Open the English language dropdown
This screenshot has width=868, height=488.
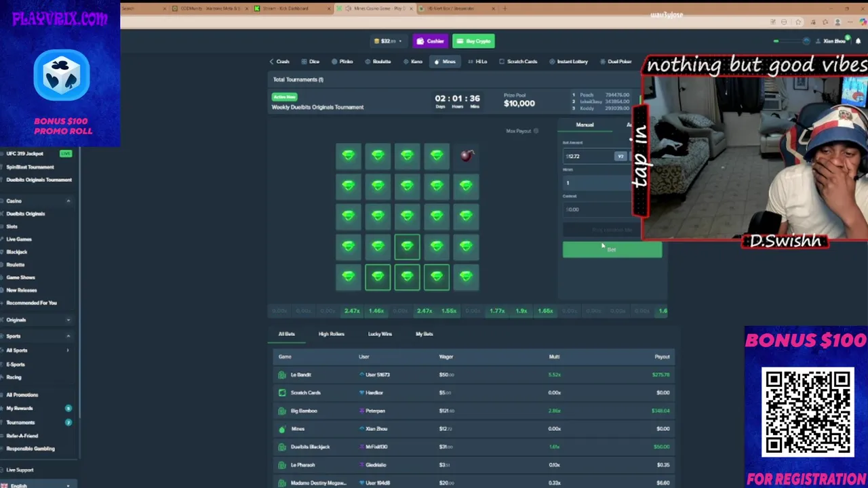pyautogui.click(x=39, y=485)
